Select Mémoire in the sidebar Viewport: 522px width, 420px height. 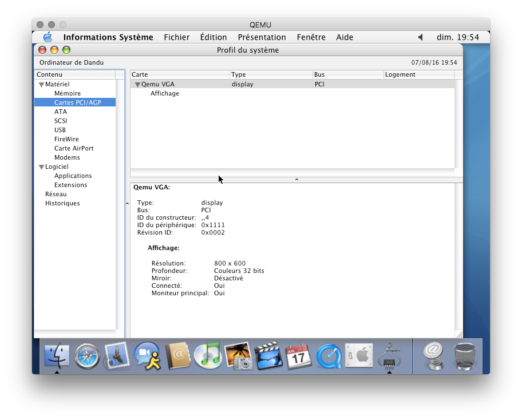click(68, 93)
